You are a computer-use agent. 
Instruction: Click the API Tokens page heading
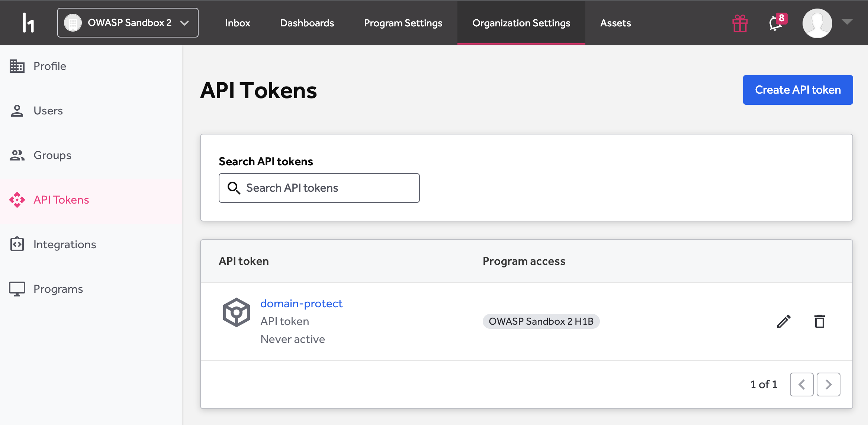258,90
